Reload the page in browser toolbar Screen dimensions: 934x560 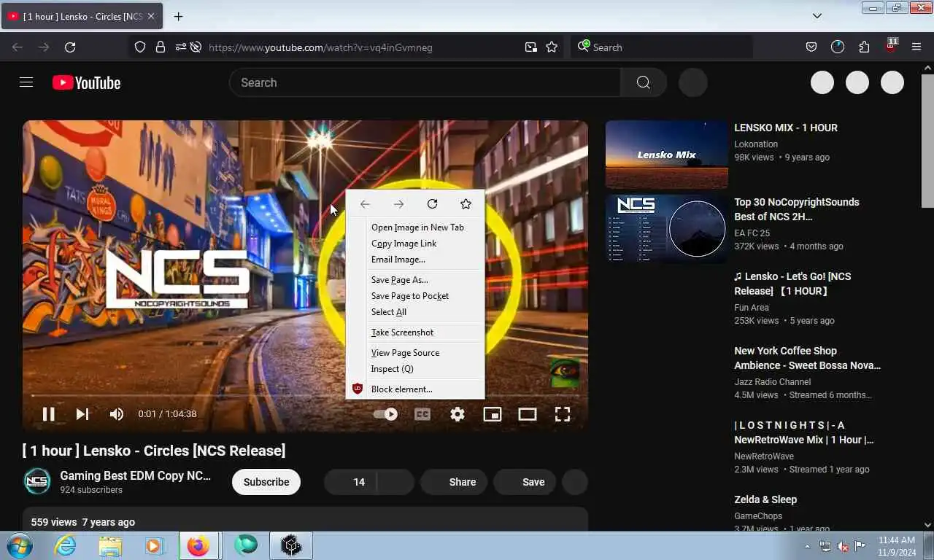pyautogui.click(x=70, y=47)
